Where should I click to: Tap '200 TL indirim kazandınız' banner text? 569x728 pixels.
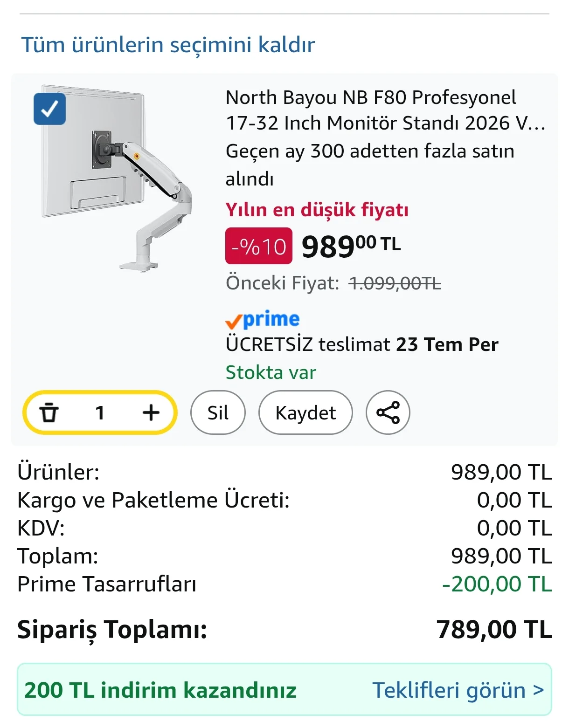[160, 690]
